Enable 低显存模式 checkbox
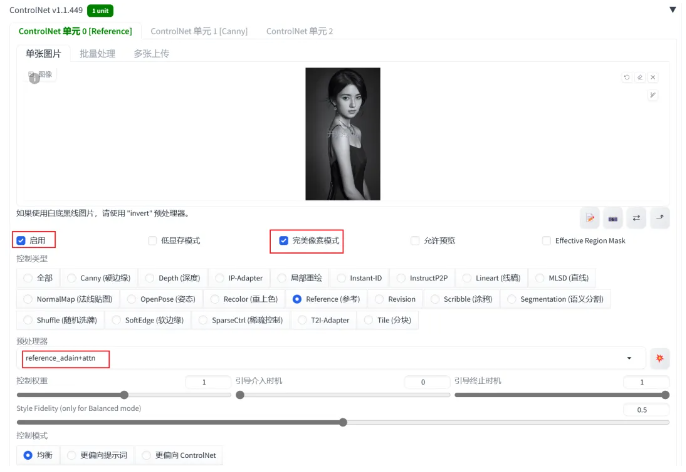This screenshot has width=686, height=472. pos(152,240)
